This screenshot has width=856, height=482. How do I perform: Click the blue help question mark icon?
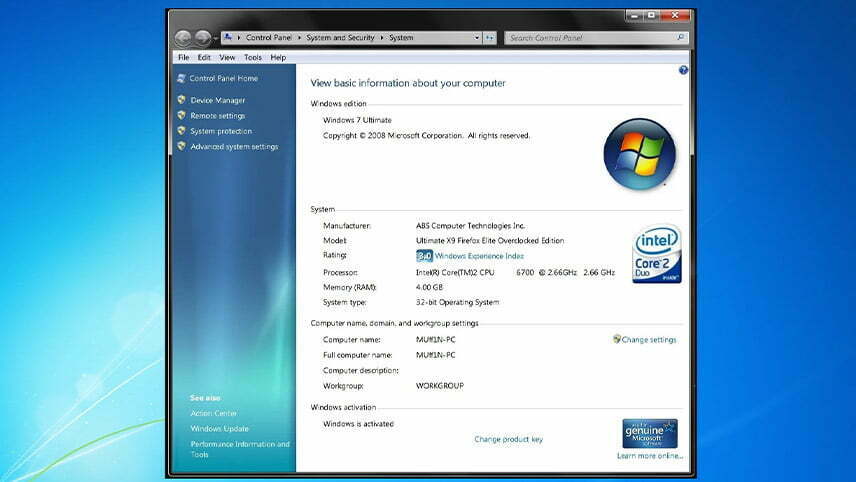click(x=683, y=70)
